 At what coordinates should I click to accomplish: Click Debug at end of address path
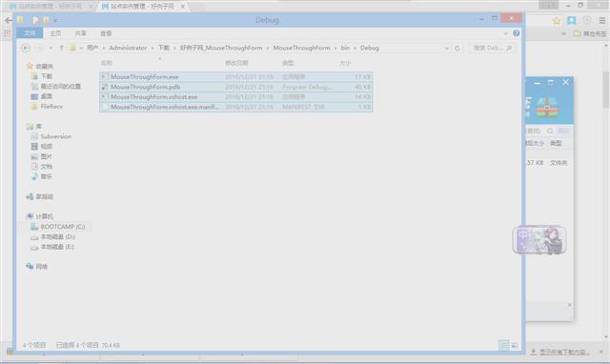tap(370, 49)
